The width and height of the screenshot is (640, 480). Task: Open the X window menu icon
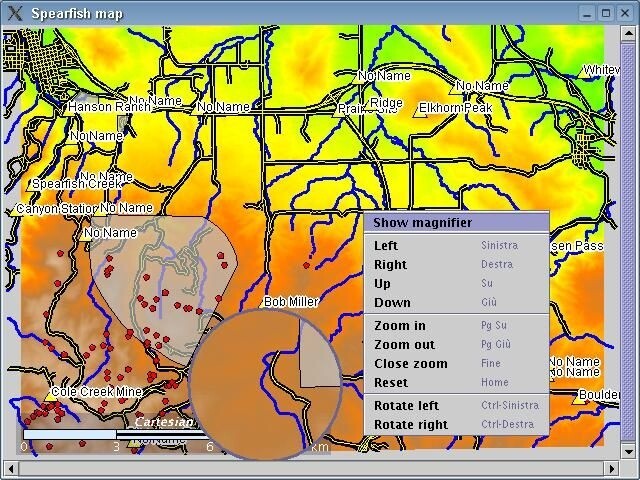tap(15, 13)
